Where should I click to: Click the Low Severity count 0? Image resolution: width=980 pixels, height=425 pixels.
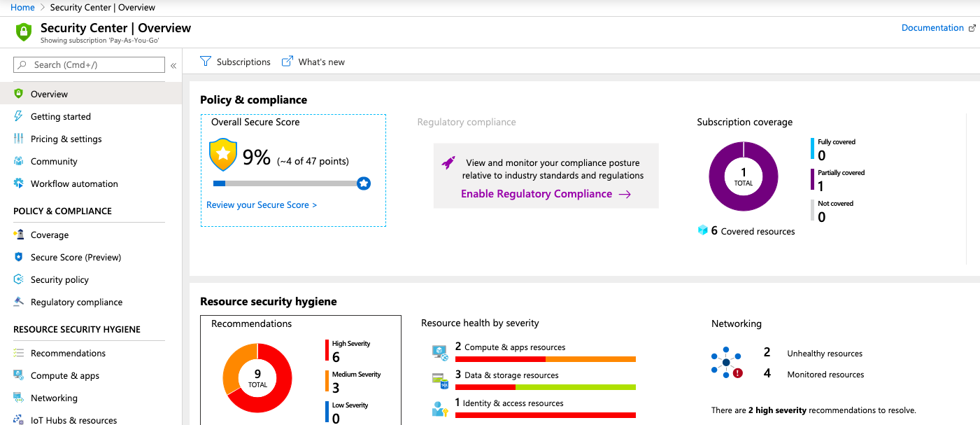tap(336, 419)
